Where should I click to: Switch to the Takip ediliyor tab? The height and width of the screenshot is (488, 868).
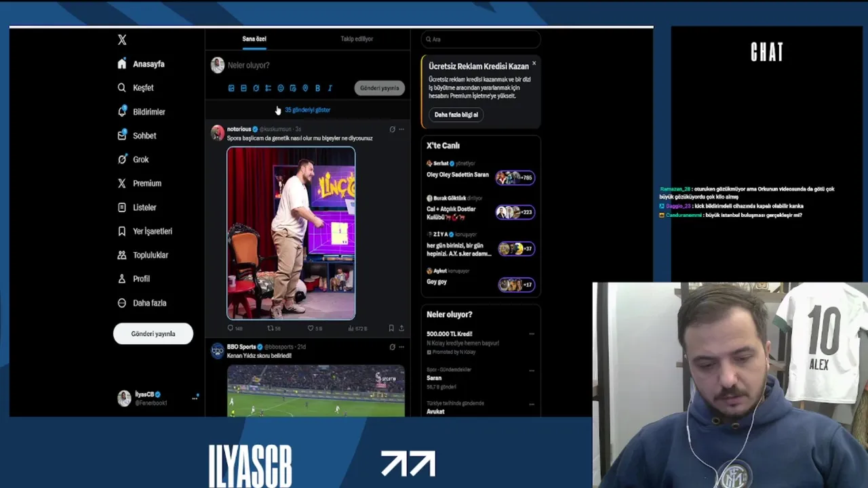tap(357, 39)
